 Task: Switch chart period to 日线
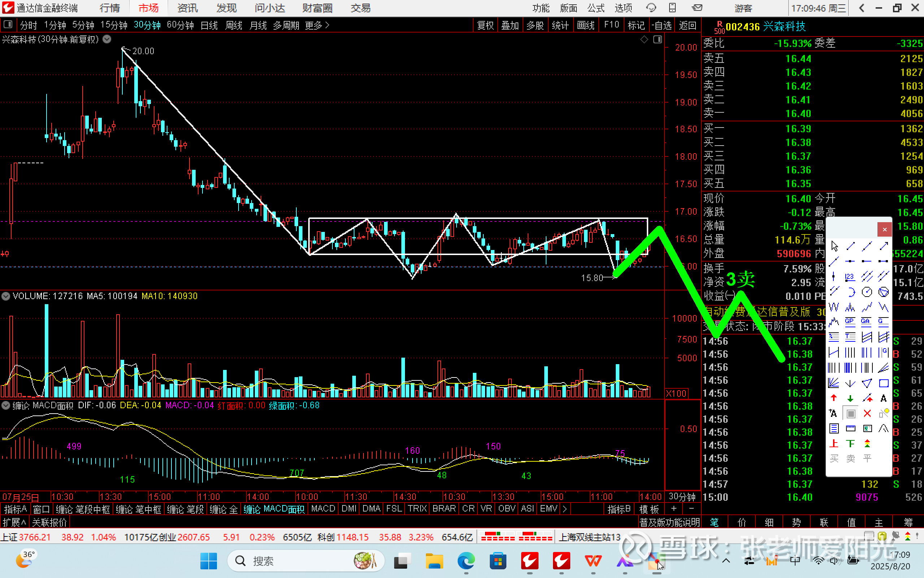point(209,25)
